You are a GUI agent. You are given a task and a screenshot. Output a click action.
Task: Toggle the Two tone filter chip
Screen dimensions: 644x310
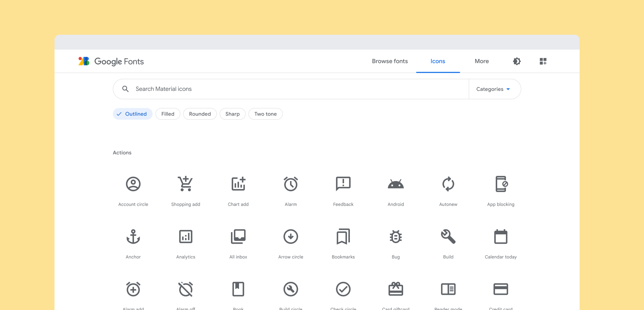point(265,114)
